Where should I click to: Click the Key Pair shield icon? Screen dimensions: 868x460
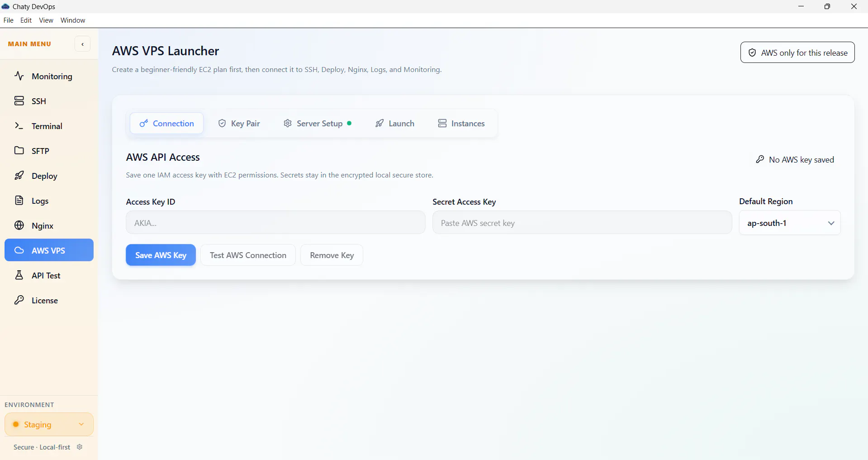pyautogui.click(x=222, y=124)
